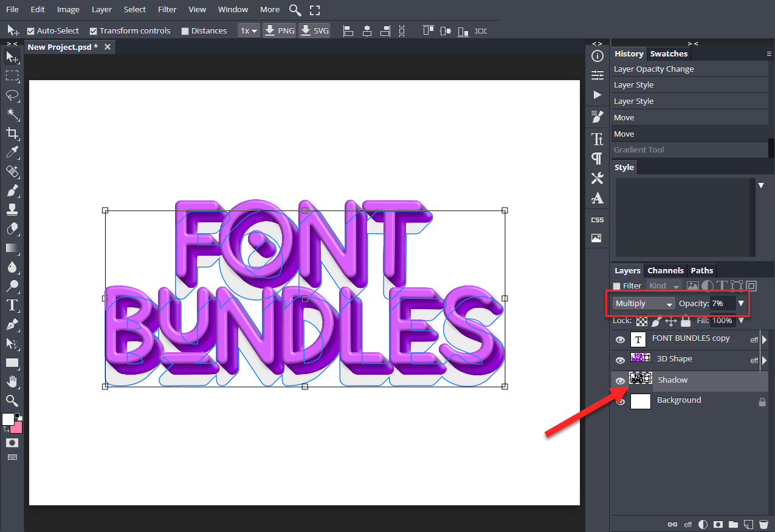The width and height of the screenshot is (775, 532).
Task: Select the Magic Wand tool
Action: coord(12,114)
